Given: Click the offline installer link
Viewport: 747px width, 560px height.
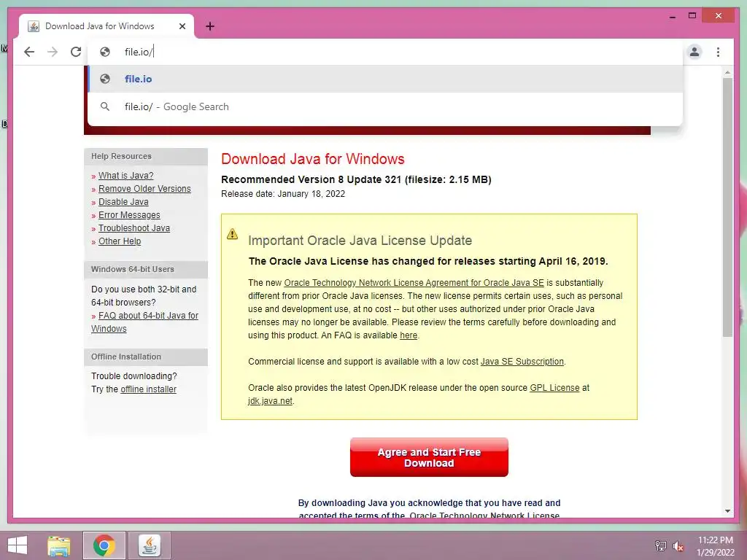Looking at the screenshot, I should click(x=148, y=389).
